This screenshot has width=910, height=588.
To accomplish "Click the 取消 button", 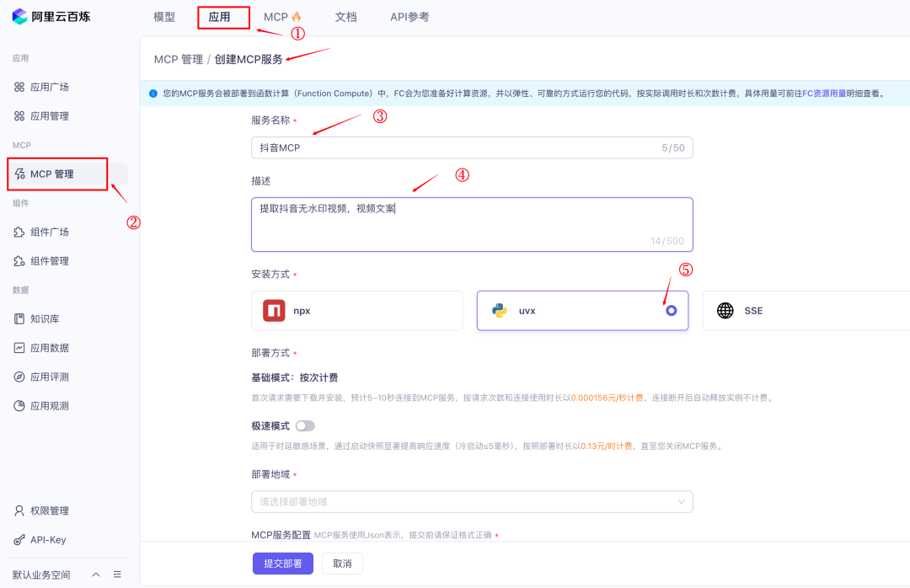I will click(342, 564).
